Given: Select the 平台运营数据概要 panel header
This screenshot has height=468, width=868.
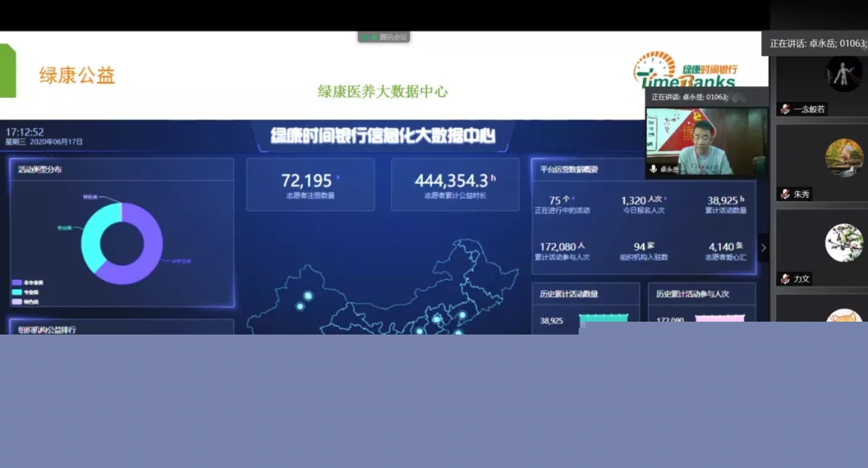Looking at the screenshot, I should [569, 170].
